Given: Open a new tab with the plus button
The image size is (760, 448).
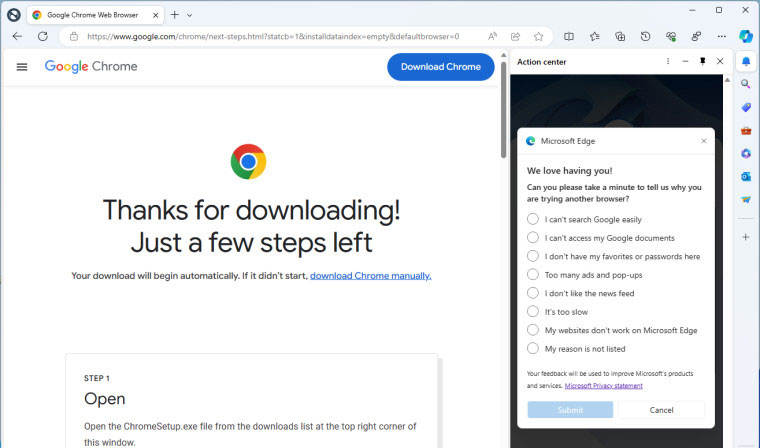Looking at the screenshot, I should coord(175,15).
